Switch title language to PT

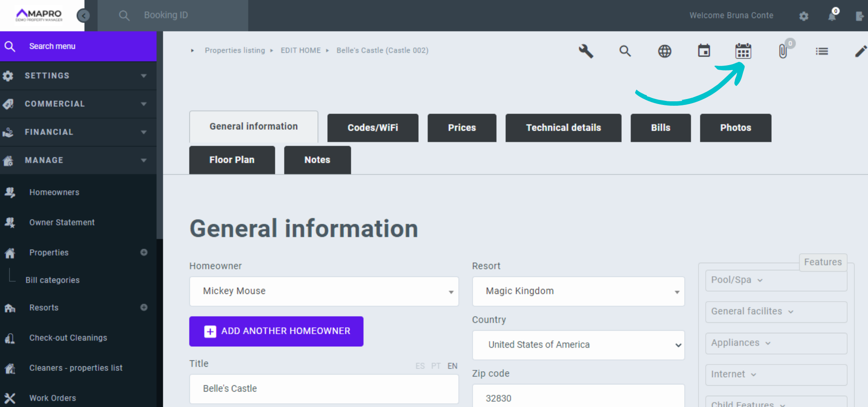pyautogui.click(x=436, y=366)
